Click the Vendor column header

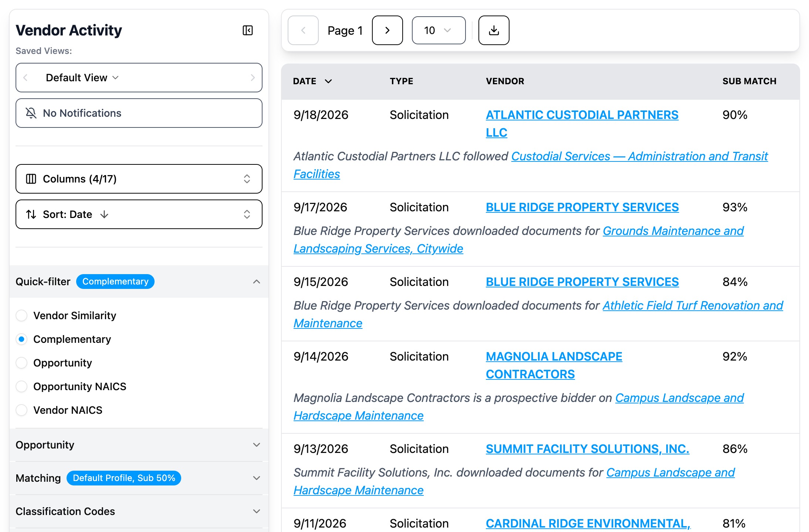pyautogui.click(x=505, y=81)
